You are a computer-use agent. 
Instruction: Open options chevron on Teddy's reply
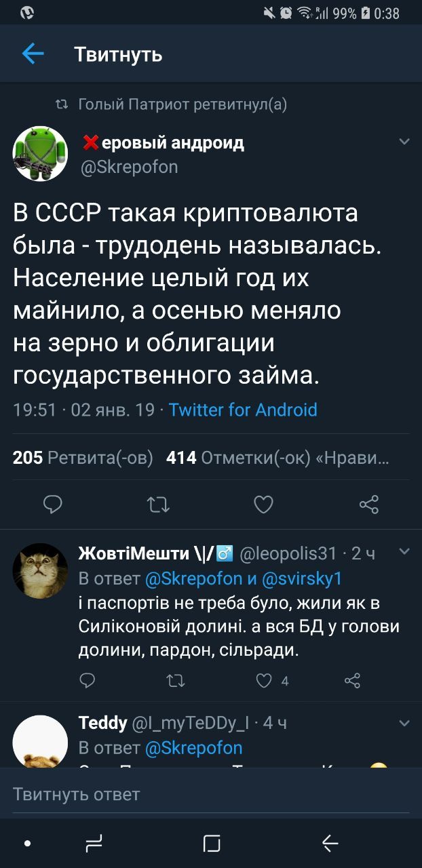[404, 723]
